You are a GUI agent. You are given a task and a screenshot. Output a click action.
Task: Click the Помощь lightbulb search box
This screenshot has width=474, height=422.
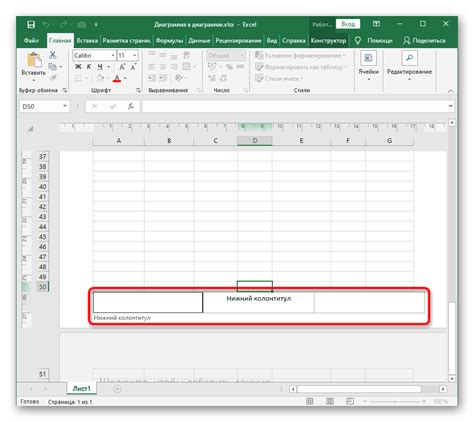coord(374,41)
